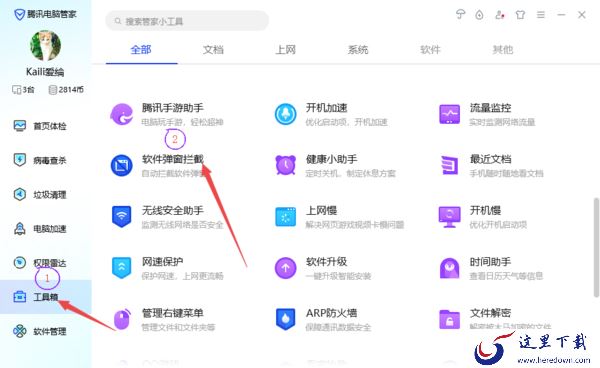This screenshot has width=600, height=368.
Task: Click the 工具箱 toolbox sidebar icon
Action: [x=20, y=297]
